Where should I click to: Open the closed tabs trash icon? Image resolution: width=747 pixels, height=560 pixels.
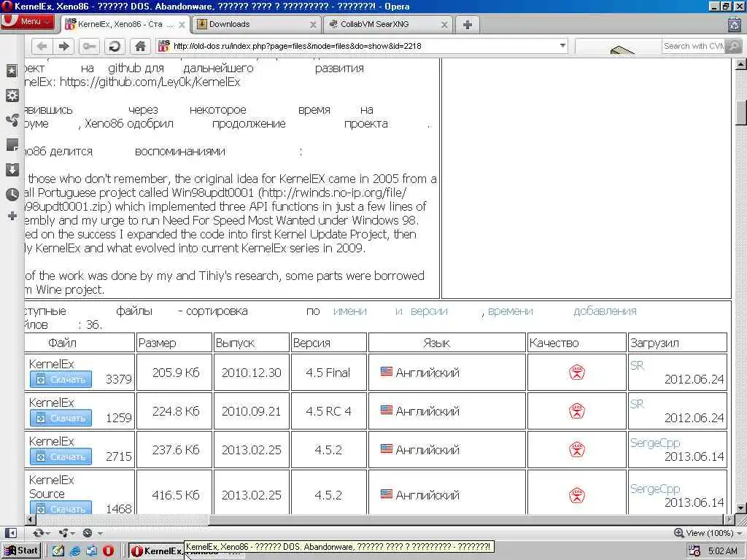coord(735,24)
